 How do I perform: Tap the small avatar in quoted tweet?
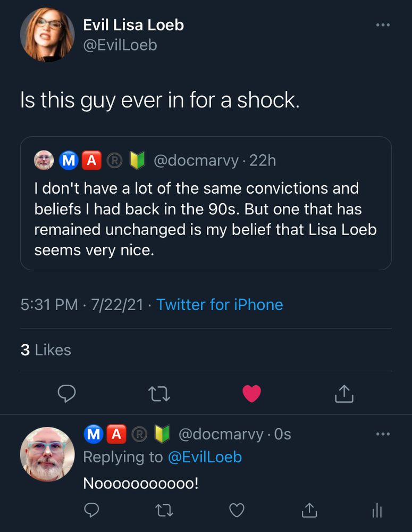pos(44,160)
